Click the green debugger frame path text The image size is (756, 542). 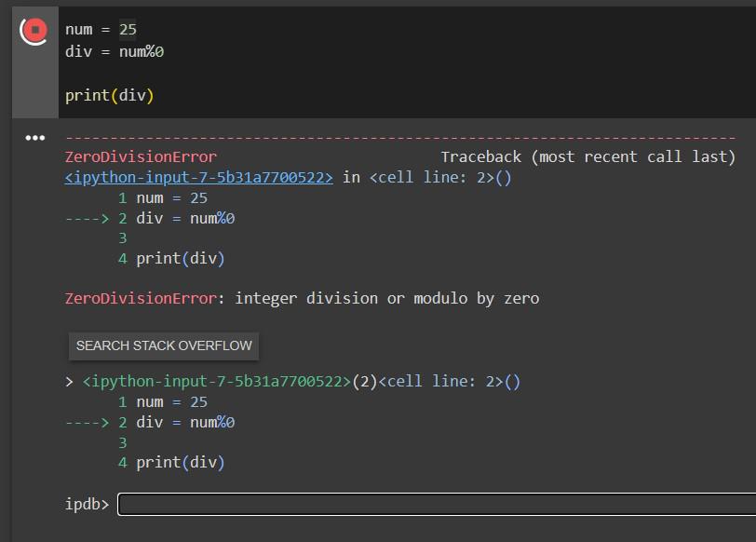coord(217,382)
